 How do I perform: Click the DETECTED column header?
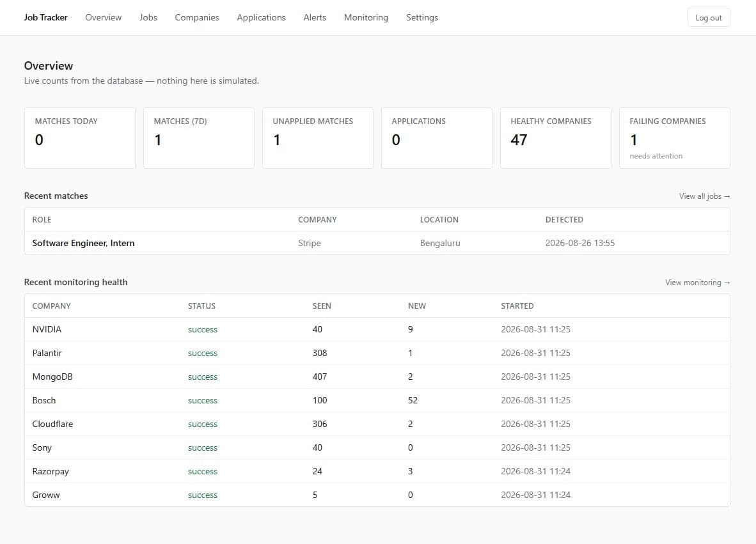tap(564, 220)
